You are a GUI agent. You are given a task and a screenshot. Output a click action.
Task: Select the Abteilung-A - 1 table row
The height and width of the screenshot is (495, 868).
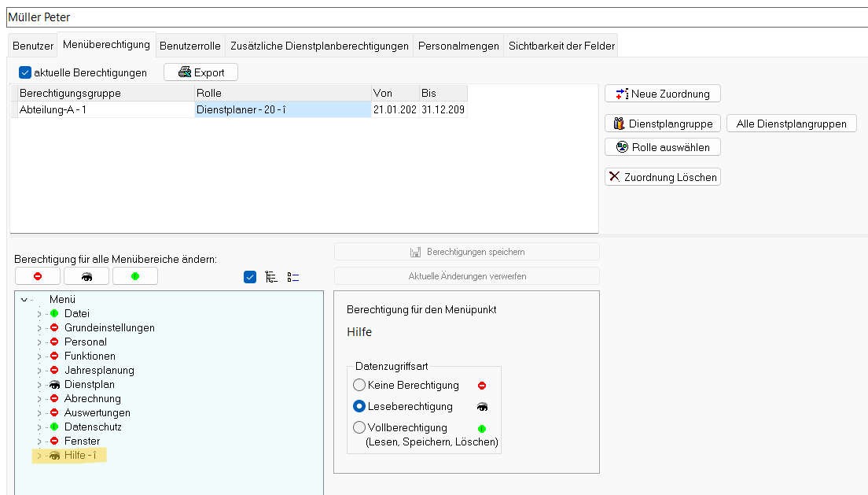coord(102,110)
